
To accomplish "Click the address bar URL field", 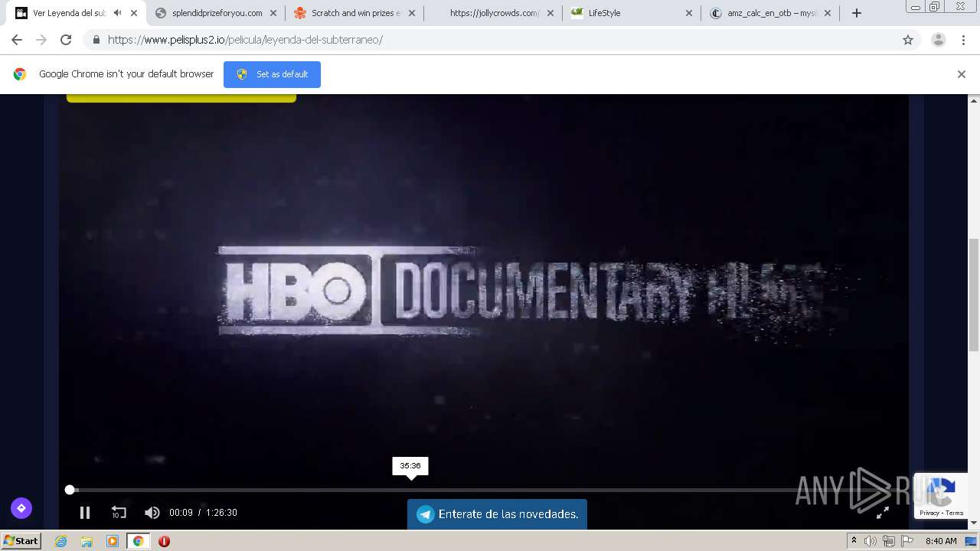I will pyautogui.click(x=490, y=40).
